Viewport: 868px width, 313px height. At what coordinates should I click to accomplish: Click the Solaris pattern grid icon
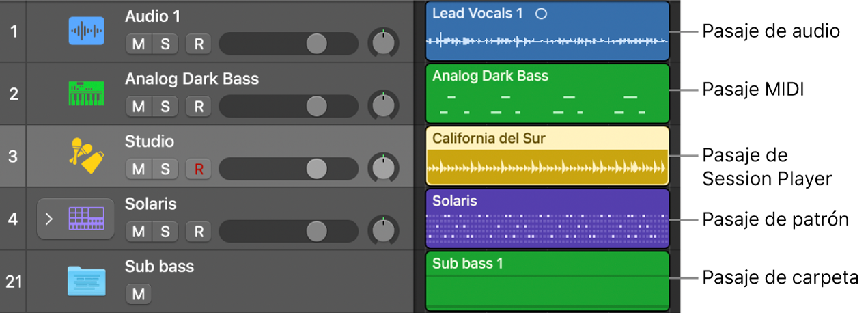86,219
